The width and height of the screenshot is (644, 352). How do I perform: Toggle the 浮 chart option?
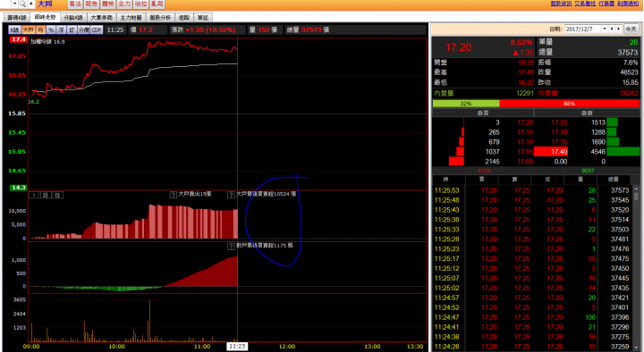(61, 30)
